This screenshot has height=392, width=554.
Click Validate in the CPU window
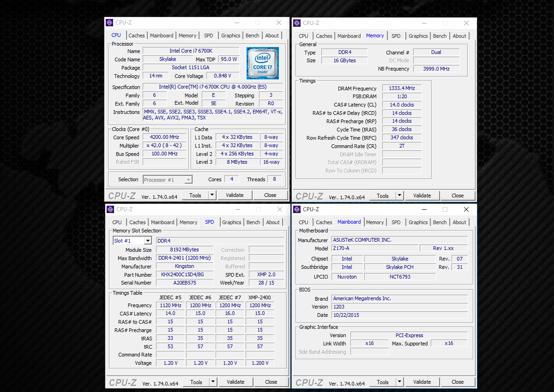[235, 195]
